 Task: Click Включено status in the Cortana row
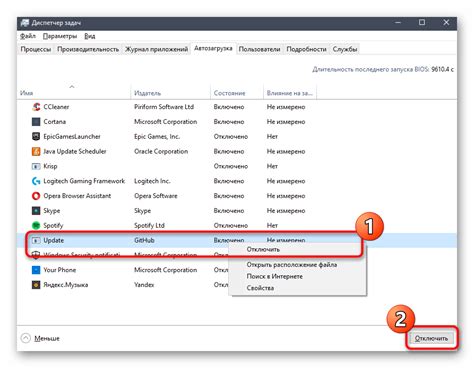point(229,122)
